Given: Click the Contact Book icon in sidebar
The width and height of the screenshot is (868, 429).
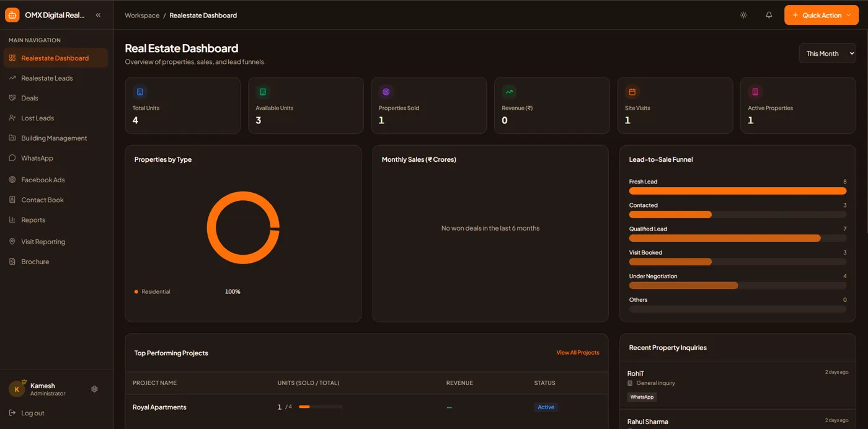Looking at the screenshot, I should coord(12,200).
